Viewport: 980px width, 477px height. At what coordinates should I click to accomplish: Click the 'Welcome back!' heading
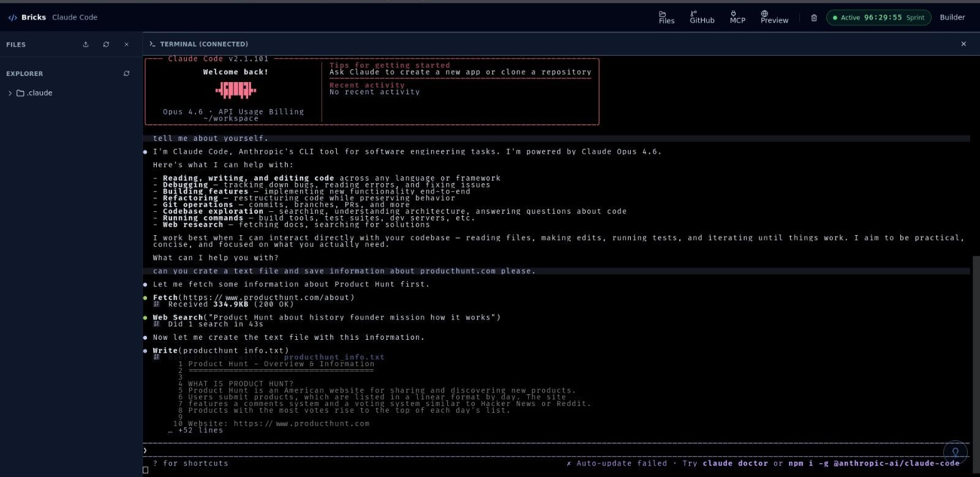click(x=236, y=72)
